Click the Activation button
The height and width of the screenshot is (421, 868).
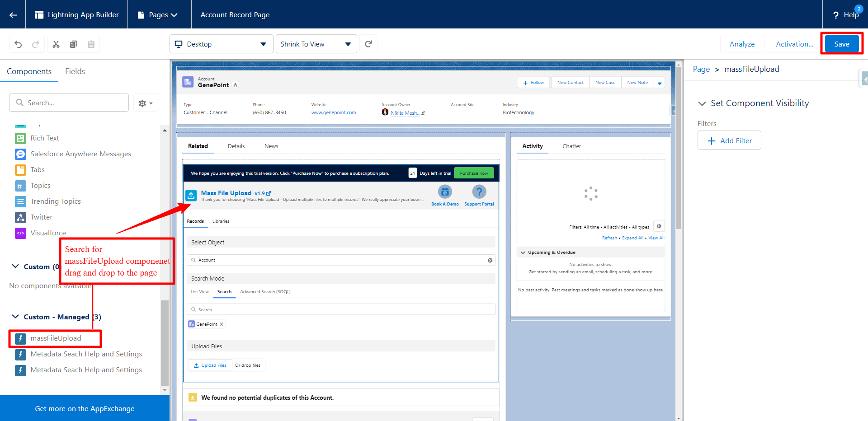pyautogui.click(x=794, y=44)
